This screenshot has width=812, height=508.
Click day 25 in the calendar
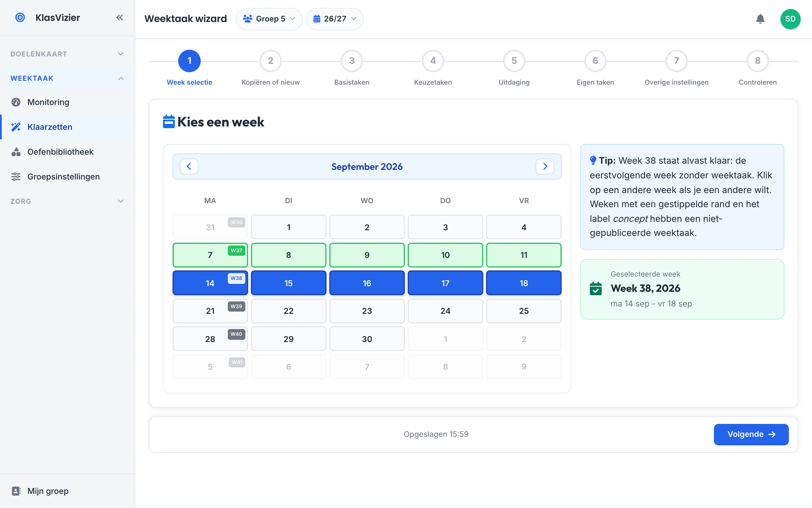point(524,311)
